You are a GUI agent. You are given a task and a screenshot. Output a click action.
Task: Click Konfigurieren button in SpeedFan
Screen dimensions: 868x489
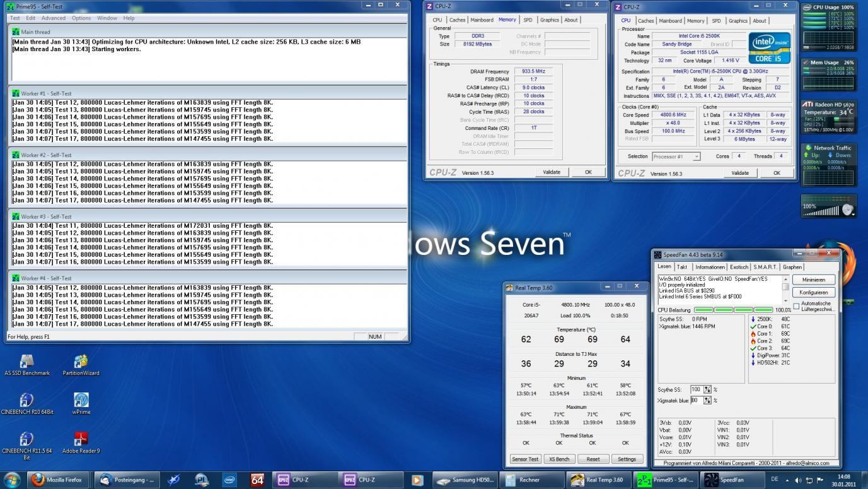[x=814, y=293]
